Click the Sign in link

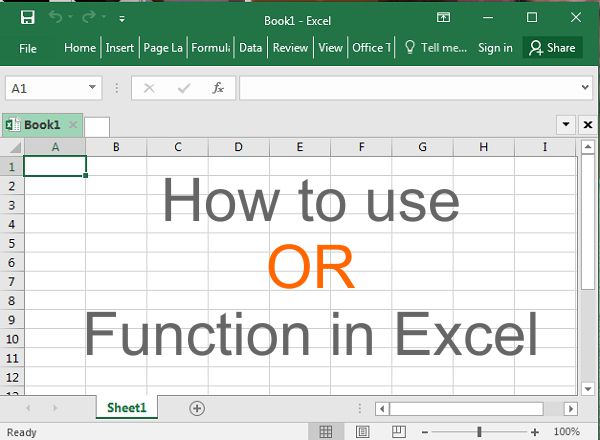(x=495, y=48)
